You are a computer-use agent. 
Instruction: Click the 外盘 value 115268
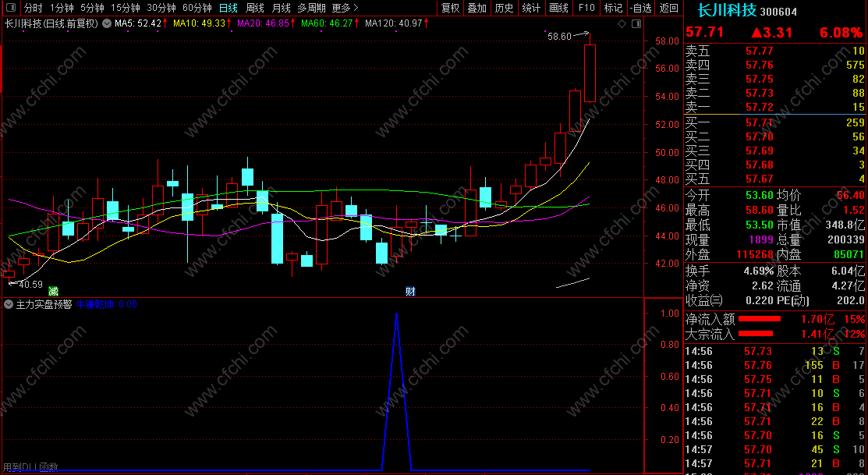[x=756, y=255]
